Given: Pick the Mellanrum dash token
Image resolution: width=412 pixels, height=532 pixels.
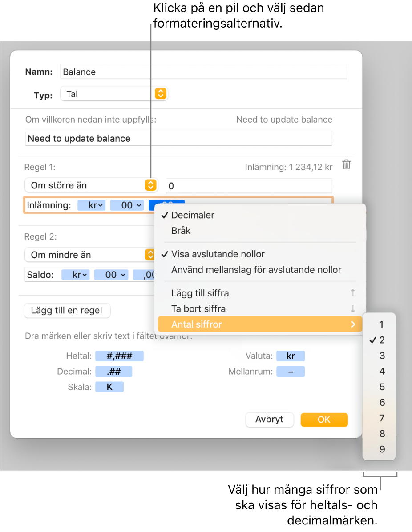Looking at the screenshot, I should click(291, 372).
